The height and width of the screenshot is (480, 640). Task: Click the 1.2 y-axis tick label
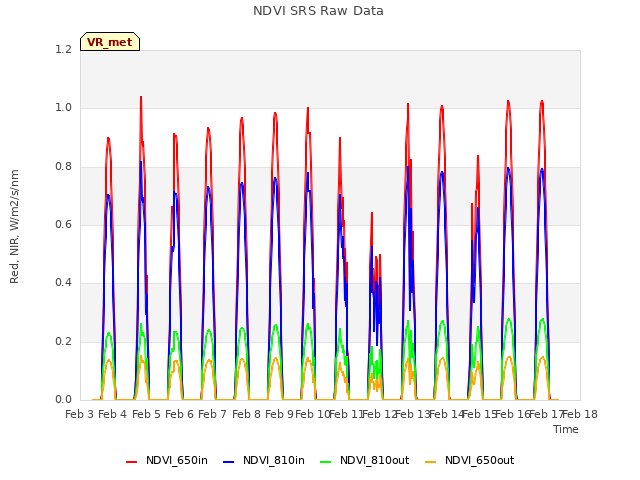point(63,49)
